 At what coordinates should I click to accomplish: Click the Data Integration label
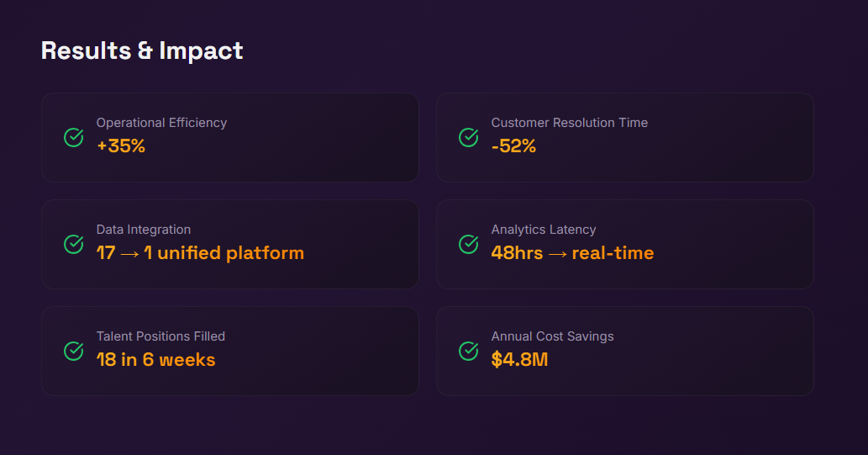click(x=144, y=230)
